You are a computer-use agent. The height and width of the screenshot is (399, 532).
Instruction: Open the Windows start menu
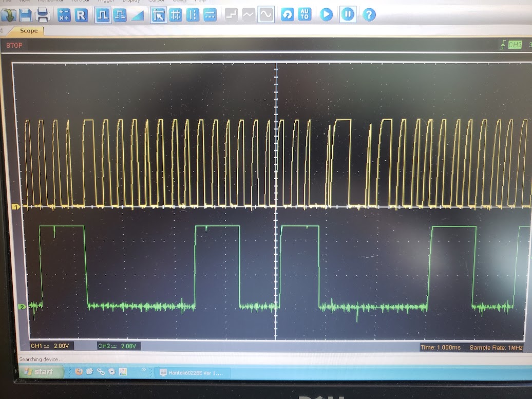tap(41, 371)
